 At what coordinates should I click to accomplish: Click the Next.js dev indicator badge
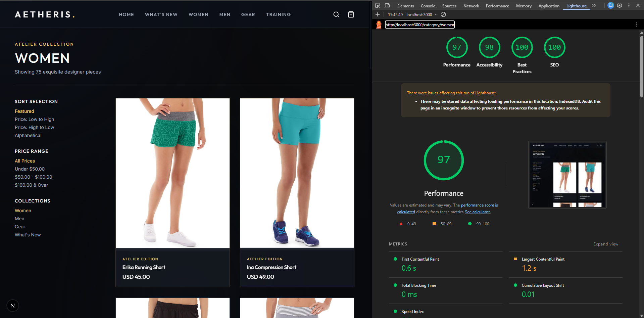[x=13, y=306]
